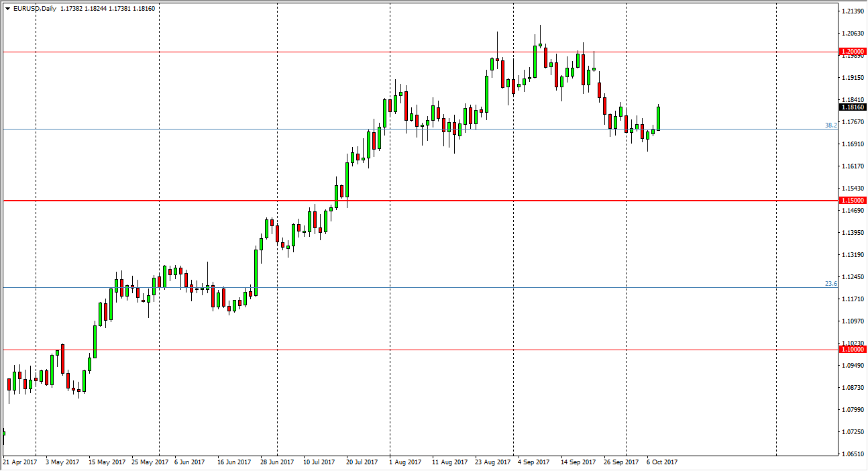Click the 6 Oct 2017 date label

coord(663,462)
